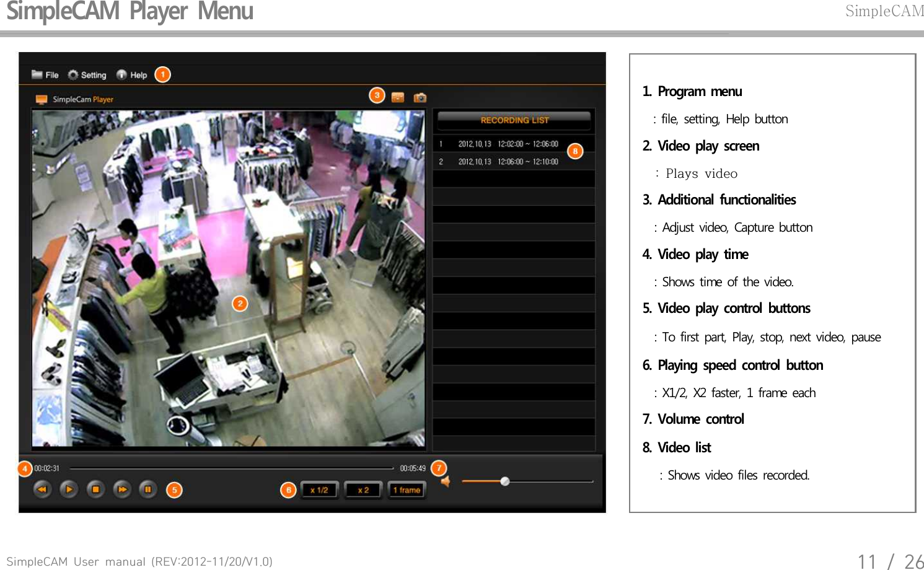The height and width of the screenshot is (570, 924).
Task: Select the Help menu item
Action: [x=138, y=74]
